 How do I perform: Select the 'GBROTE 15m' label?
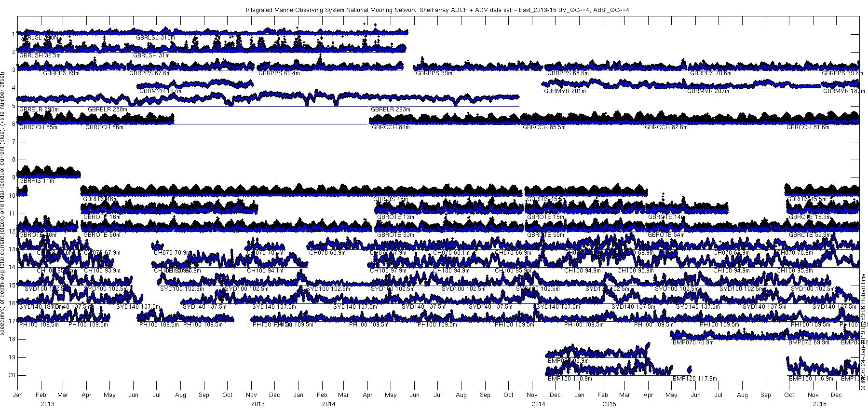pos(545,217)
